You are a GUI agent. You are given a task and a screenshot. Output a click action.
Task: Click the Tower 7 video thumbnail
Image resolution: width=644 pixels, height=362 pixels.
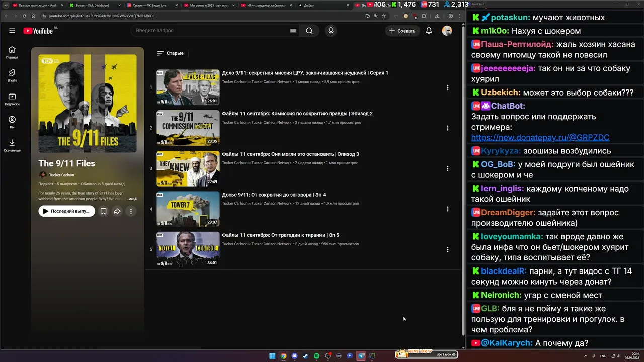coord(188,209)
